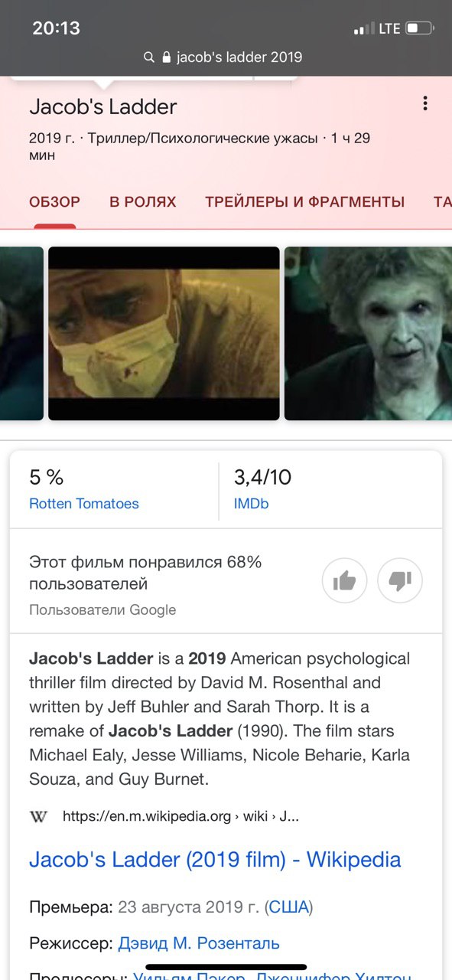Open the IMDb rating link
The height and width of the screenshot is (980, 452).
click(251, 504)
